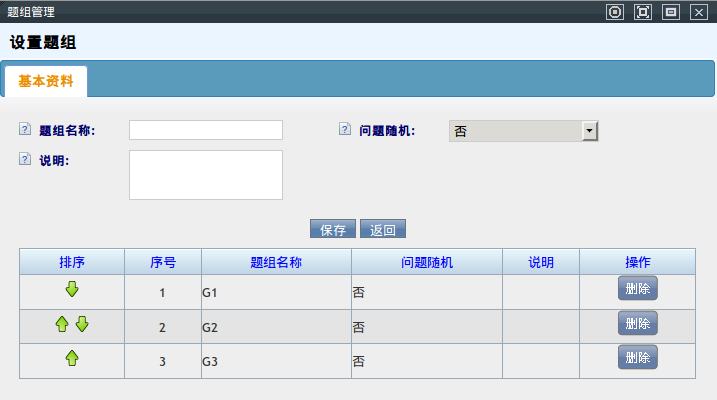Click the down arrow in G2 row
Viewport: 717px width, 400px height.
pyautogui.click(x=82, y=324)
